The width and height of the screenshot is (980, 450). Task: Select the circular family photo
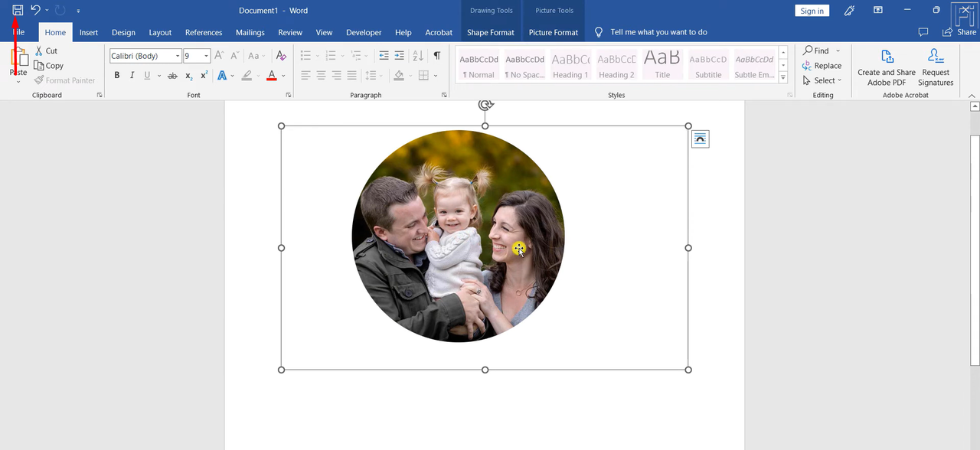pos(458,236)
